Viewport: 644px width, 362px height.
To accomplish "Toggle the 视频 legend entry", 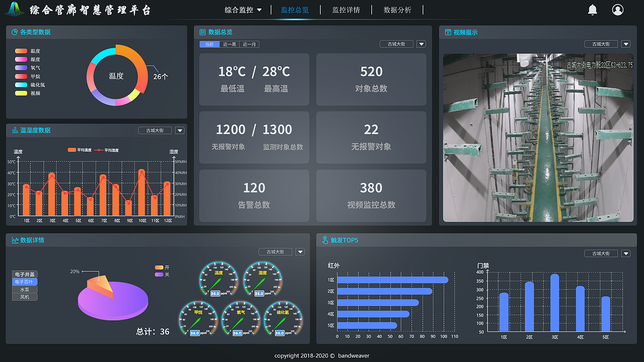I will 28,93.
